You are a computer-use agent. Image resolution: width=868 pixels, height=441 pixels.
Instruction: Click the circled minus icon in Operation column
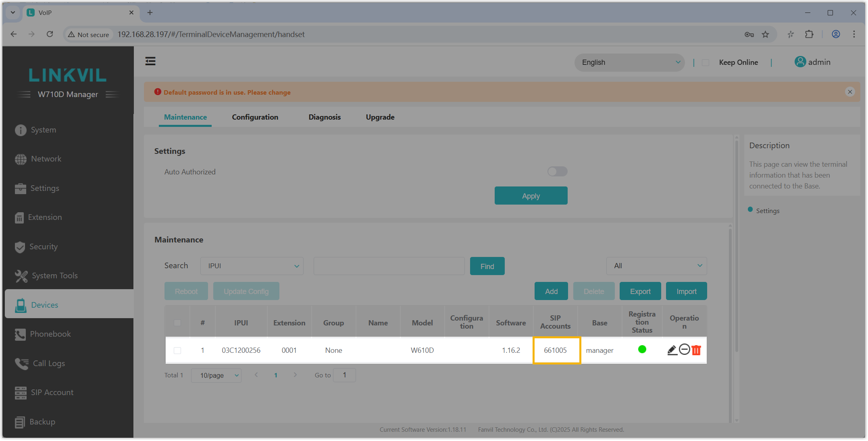click(684, 349)
